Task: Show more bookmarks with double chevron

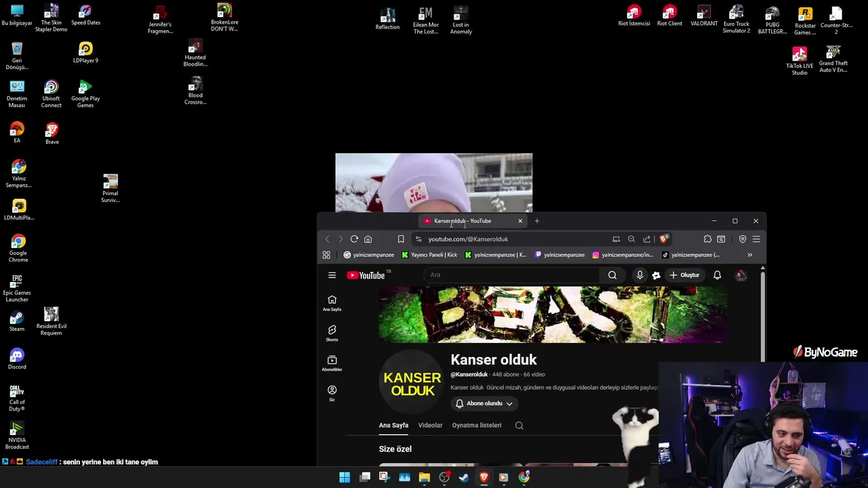Action: (x=749, y=255)
